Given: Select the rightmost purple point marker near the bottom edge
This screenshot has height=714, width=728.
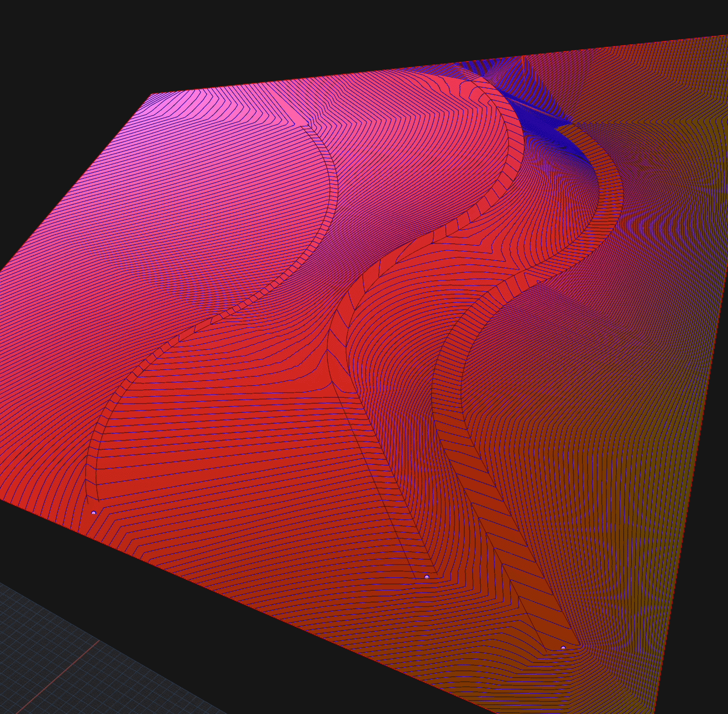Looking at the screenshot, I should 563,648.
